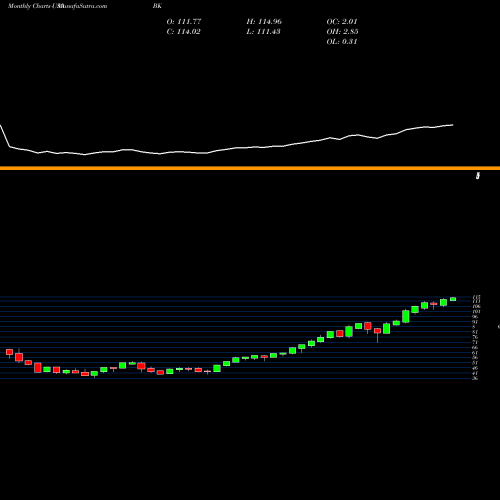500x500 pixels.
Task: Select the low price 'L: 111.43'
Action: pyautogui.click(x=263, y=32)
